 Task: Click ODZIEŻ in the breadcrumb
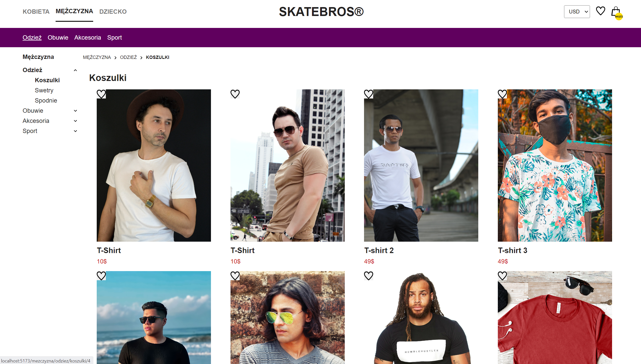128,57
